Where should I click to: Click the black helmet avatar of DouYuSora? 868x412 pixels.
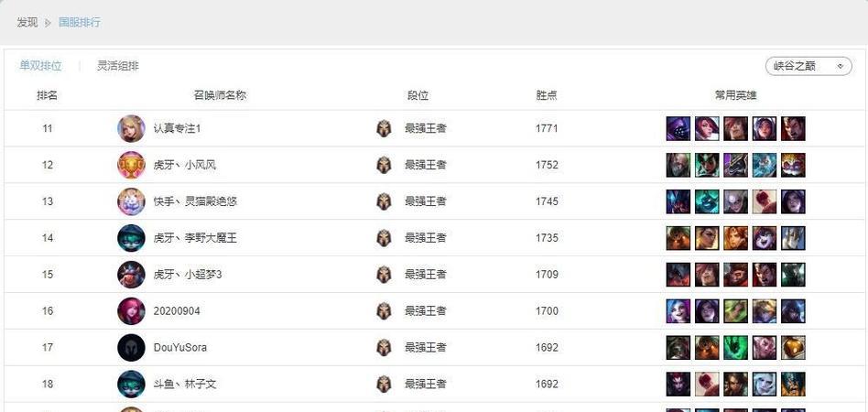coord(131,348)
